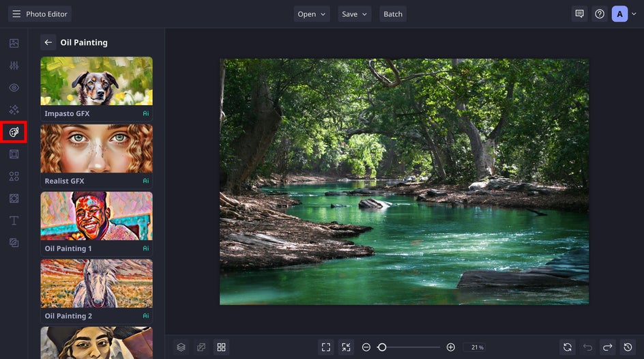Redo the last action
This screenshot has height=359, width=644.
[608, 347]
